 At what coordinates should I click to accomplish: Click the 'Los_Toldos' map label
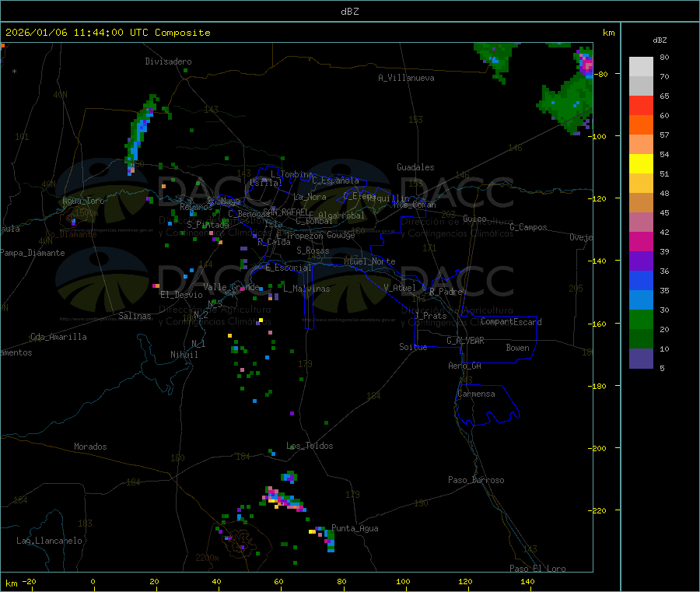310,446
